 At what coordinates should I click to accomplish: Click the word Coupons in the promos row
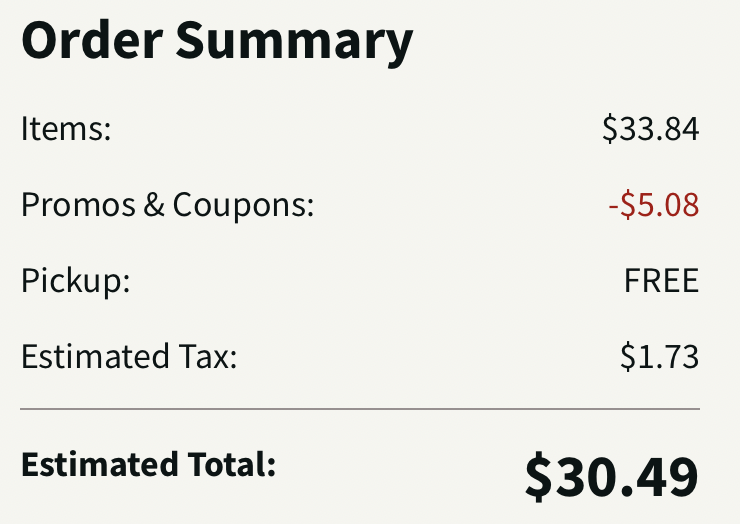pyautogui.click(x=243, y=205)
